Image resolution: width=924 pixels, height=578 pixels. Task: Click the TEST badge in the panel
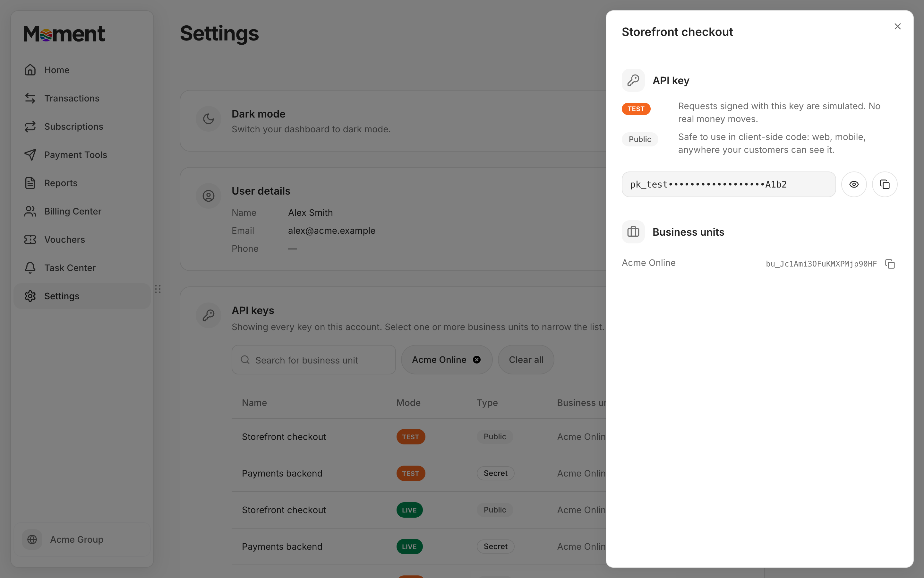point(636,109)
